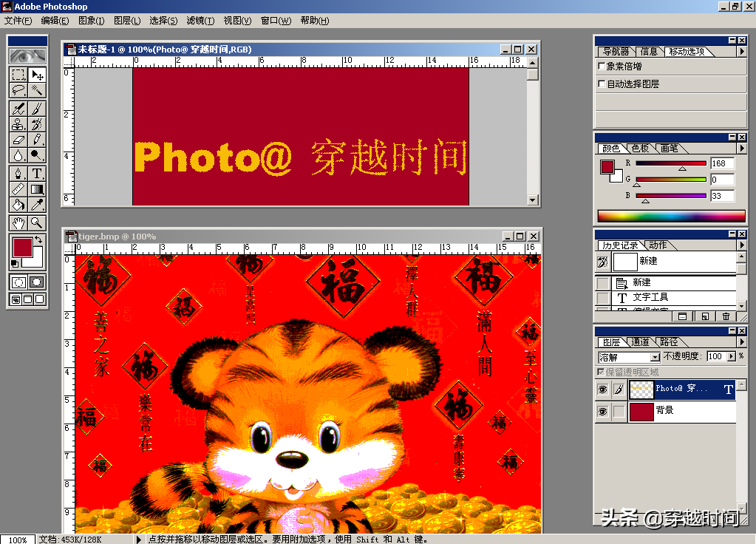
Task: Select the Paint Bucket tool
Action: [18, 205]
